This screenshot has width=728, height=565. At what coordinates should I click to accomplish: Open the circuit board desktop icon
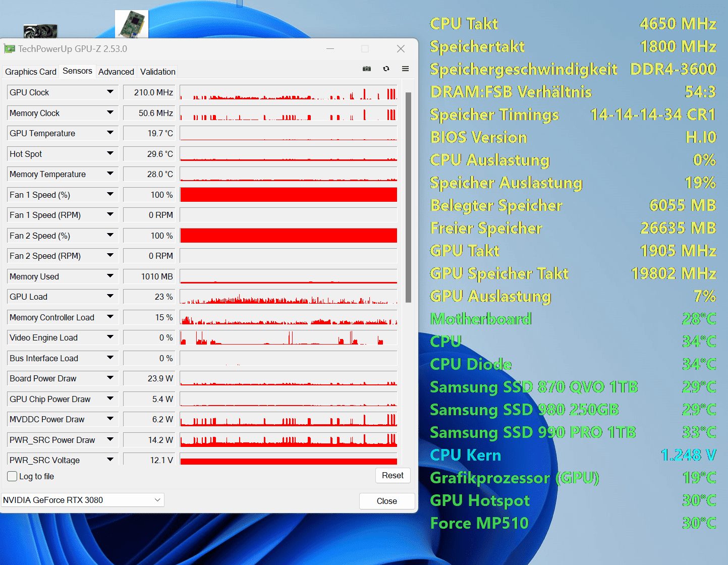click(132, 24)
